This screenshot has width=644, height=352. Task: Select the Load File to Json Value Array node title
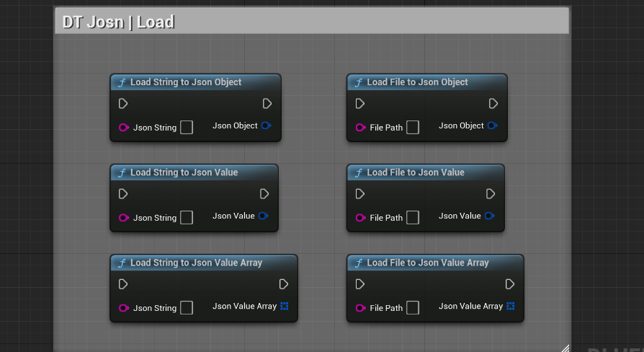[x=428, y=263]
